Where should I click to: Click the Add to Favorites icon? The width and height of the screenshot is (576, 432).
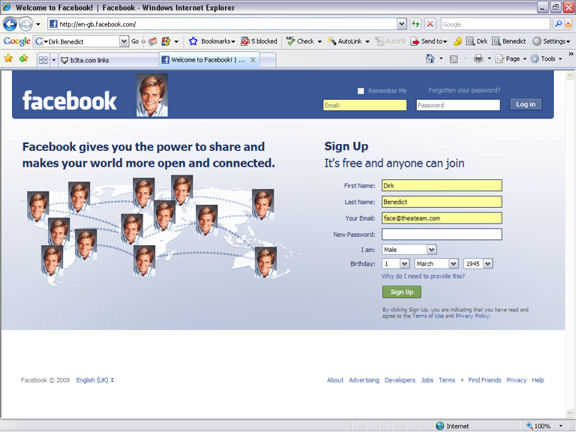24,58
